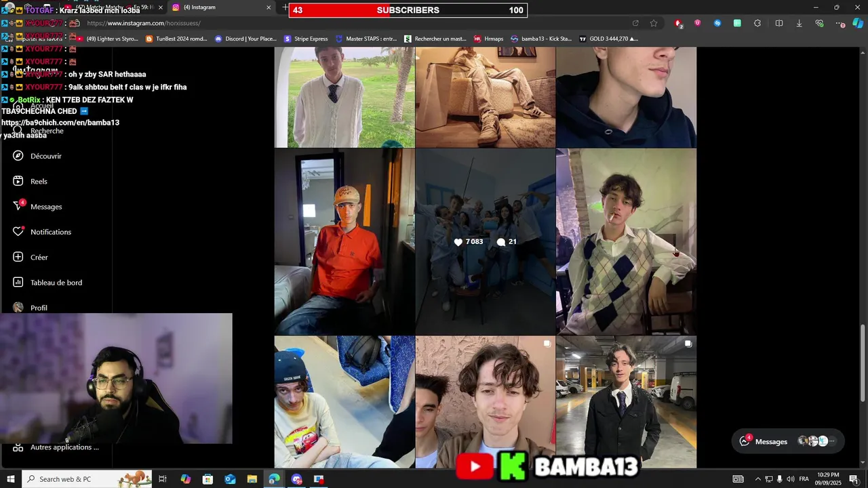
Task: Open the Tableau de bord chart icon
Action: tap(18, 282)
